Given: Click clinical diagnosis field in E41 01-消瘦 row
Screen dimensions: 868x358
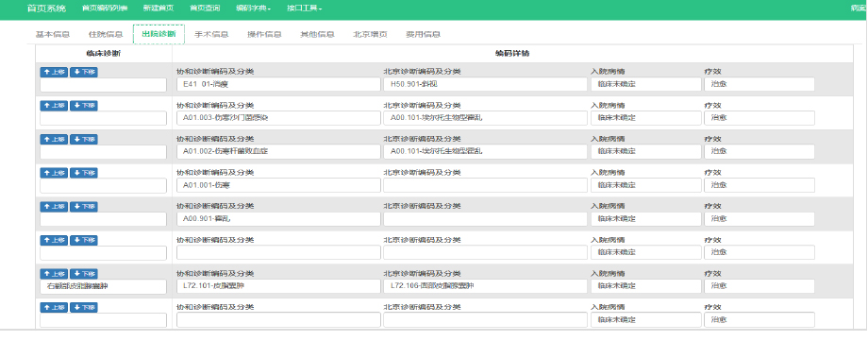Looking at the screenshot, I should 103,85.
